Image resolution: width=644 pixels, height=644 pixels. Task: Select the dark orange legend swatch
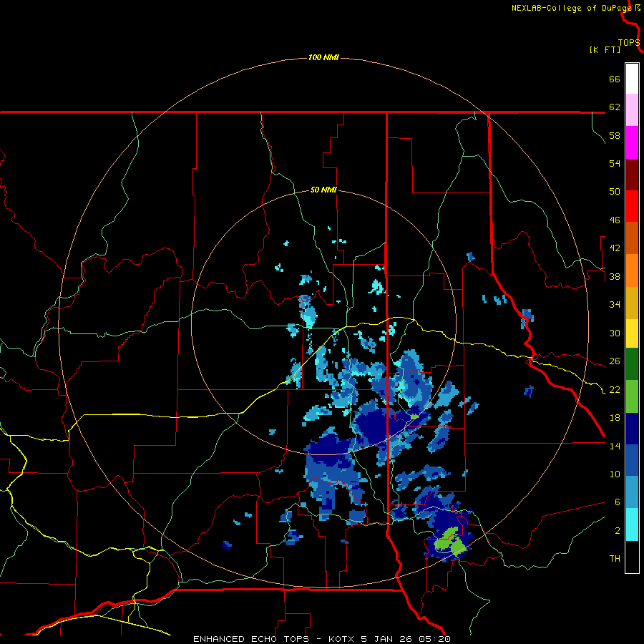click(632, 238)
